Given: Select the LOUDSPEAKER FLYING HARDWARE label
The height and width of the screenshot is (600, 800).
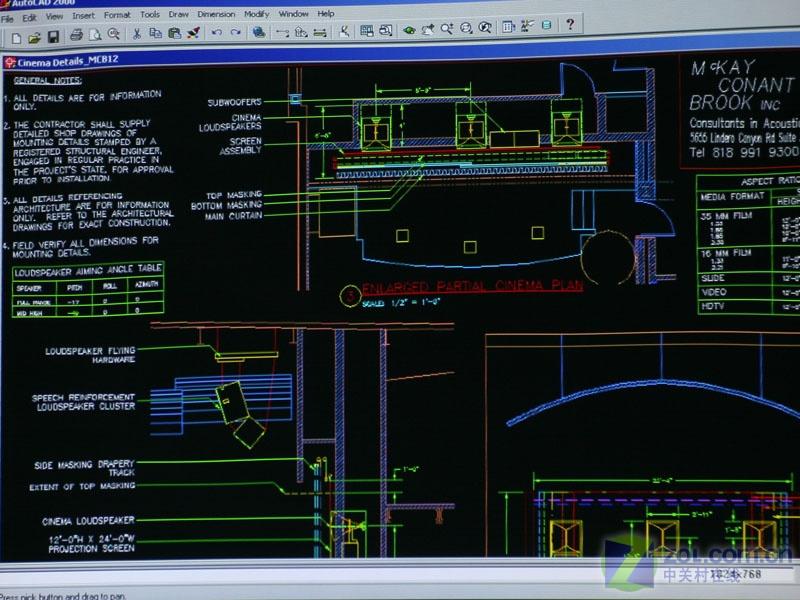Looking at the screenshot, I should click(x=90, y=355).
